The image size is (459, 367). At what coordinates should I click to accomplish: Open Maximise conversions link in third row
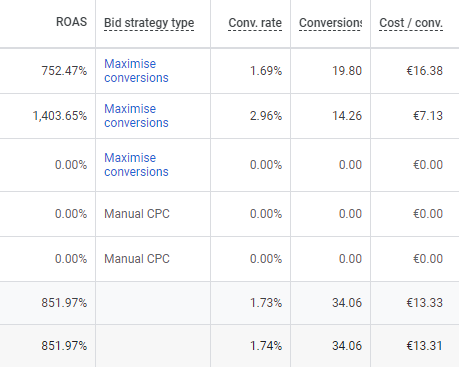tap(136, 165)
